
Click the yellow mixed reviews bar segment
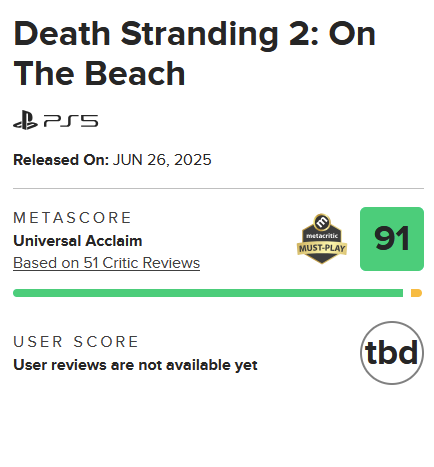click(416, 293)
